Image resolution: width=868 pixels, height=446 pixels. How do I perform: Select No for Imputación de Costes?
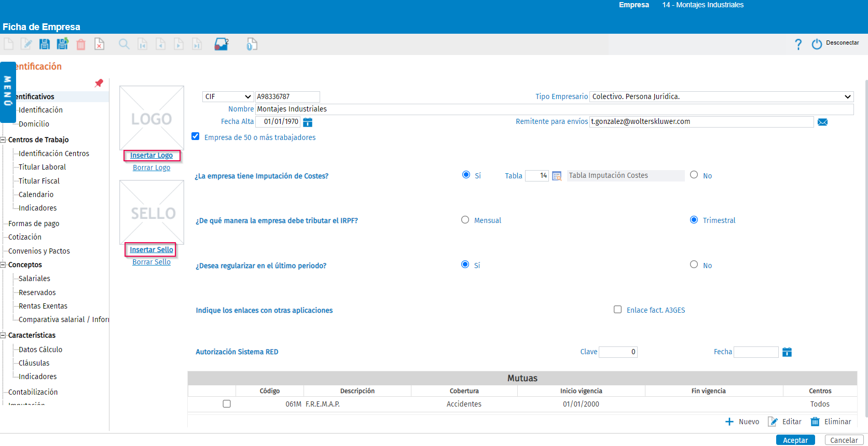point(694,175)
